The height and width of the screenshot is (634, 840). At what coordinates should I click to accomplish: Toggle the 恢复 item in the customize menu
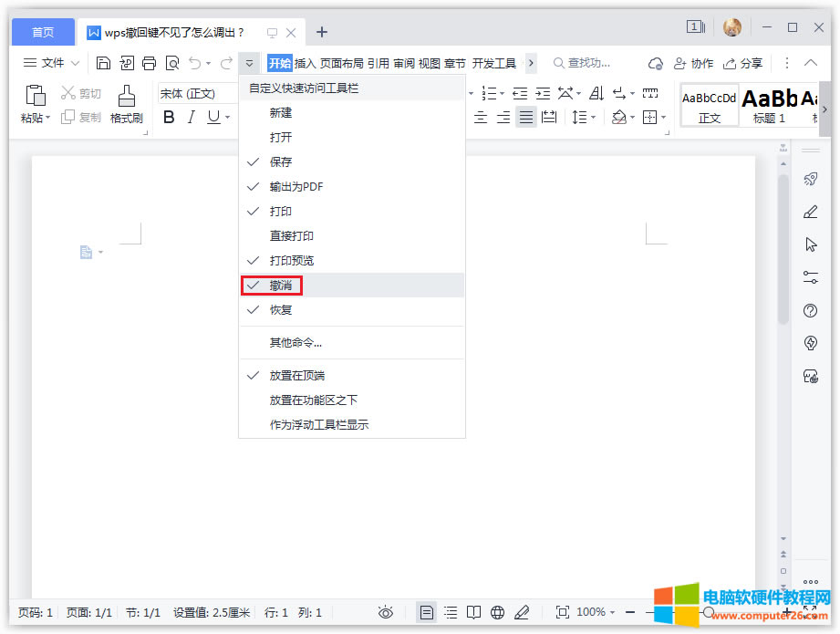coord(280,310)
